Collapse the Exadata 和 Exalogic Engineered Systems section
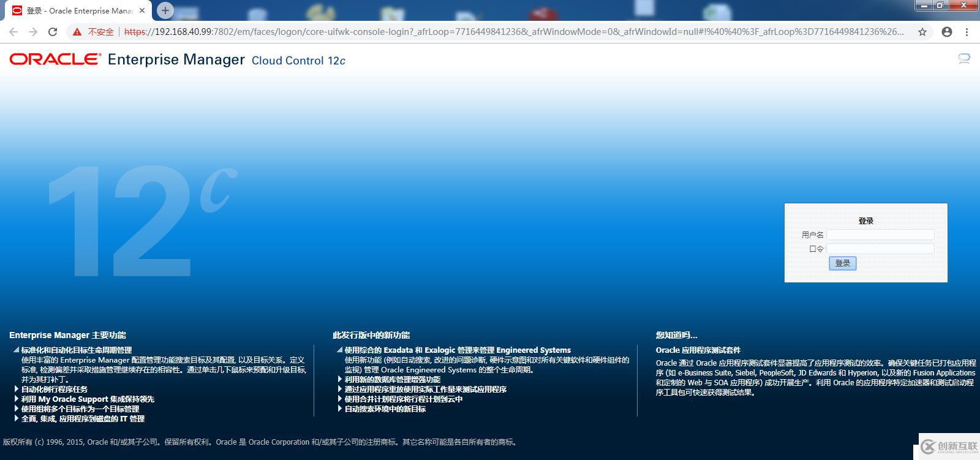 (x=340, y=350)
